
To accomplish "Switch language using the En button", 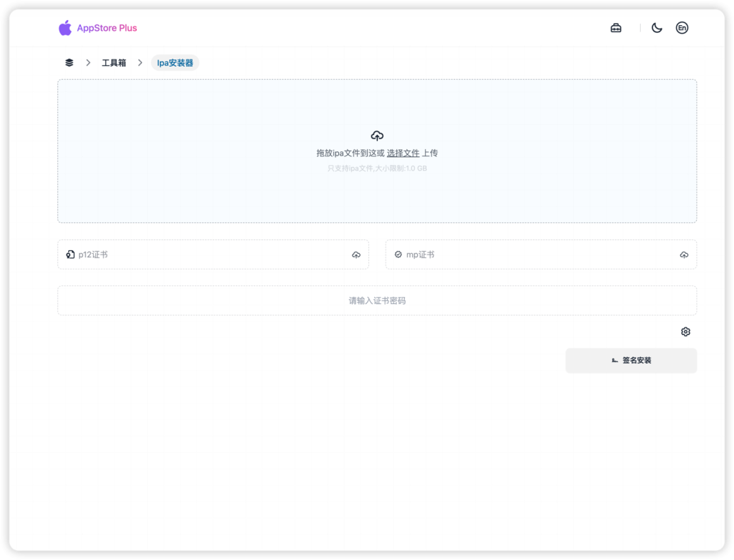I will point(682,28).
